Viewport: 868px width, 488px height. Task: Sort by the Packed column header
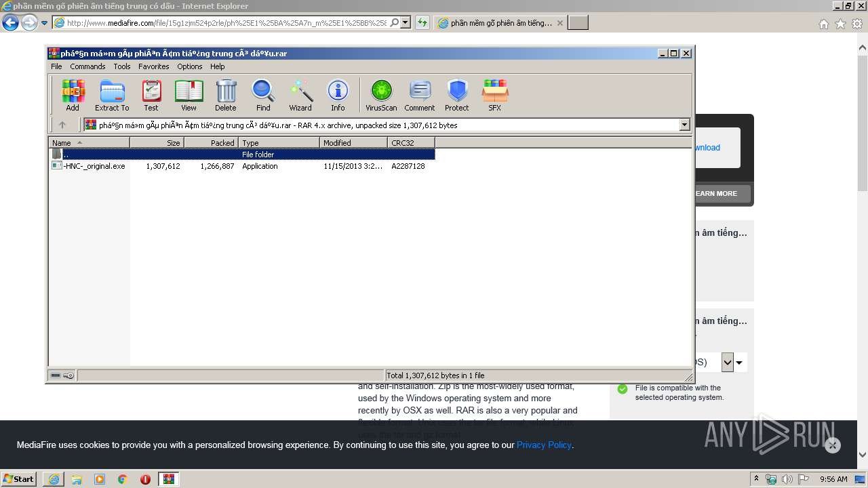pyautogui.click(x=211, y=142)
